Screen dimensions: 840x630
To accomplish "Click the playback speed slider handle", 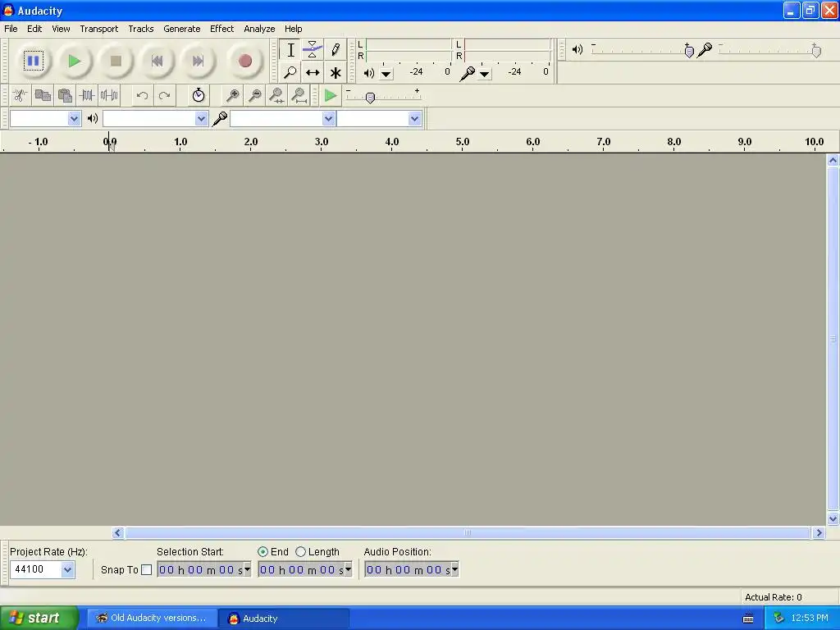I will (x=370, y=98).
